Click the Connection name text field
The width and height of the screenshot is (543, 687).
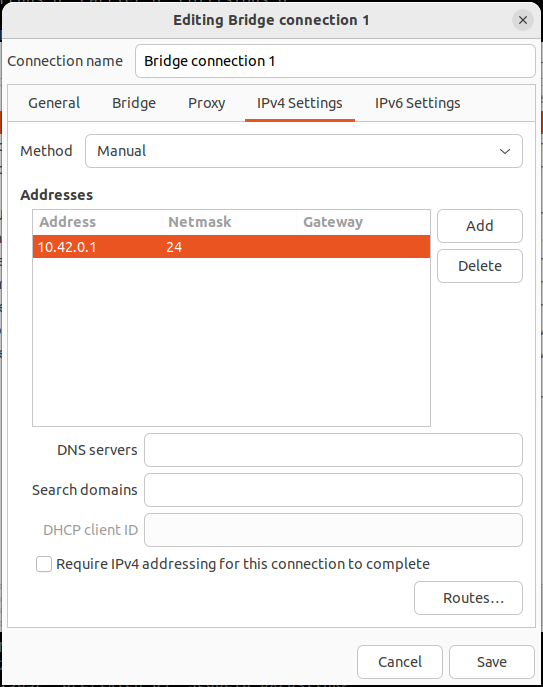(335, 61)
